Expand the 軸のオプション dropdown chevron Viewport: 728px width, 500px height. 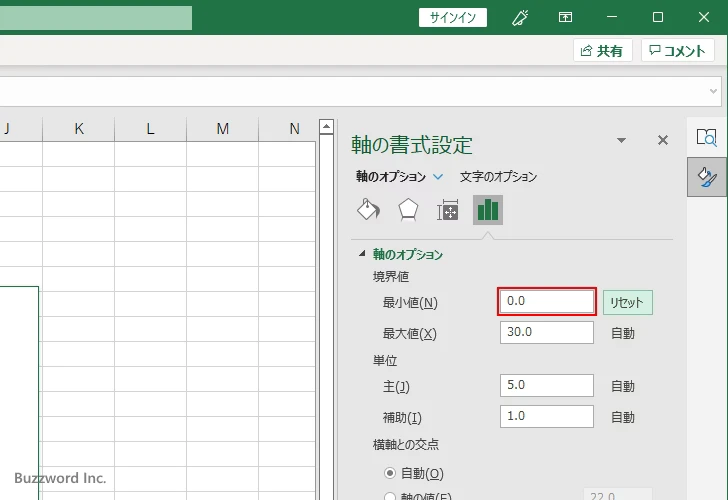point(438,177)
